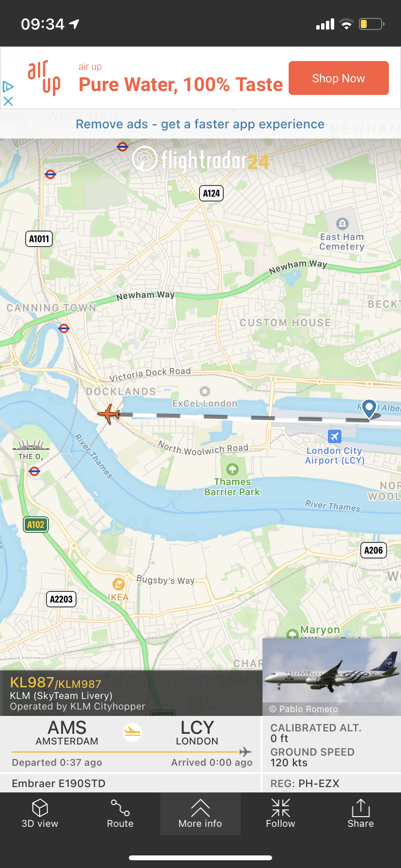Close the air up advertisement
The width and height of the screenshot is (401, 868).
8,101
